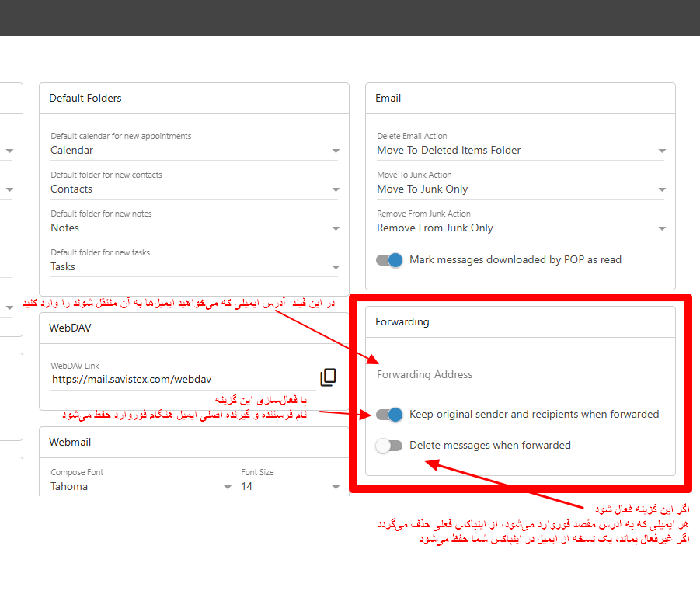Click the Default Folders panel title
700x601 pixels.
tap(85, 98)
